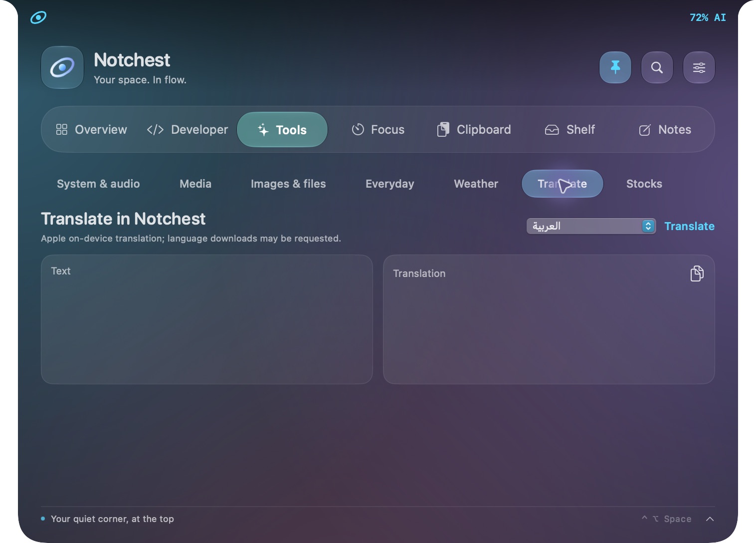Image resolution: width=756 pixels, height=543 pixels.
Task: Open search with the magnifier icon
Action: click(x=657, y=67)
